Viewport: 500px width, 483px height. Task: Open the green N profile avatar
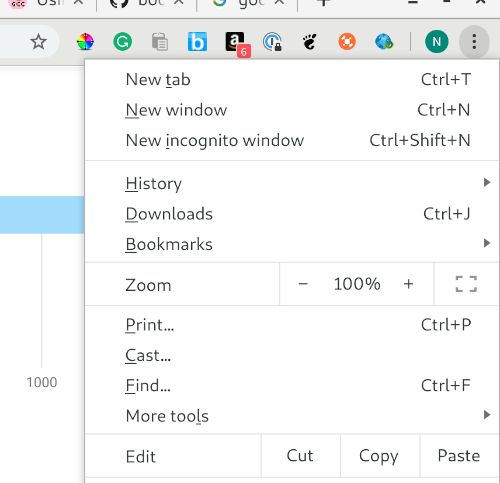436,42
